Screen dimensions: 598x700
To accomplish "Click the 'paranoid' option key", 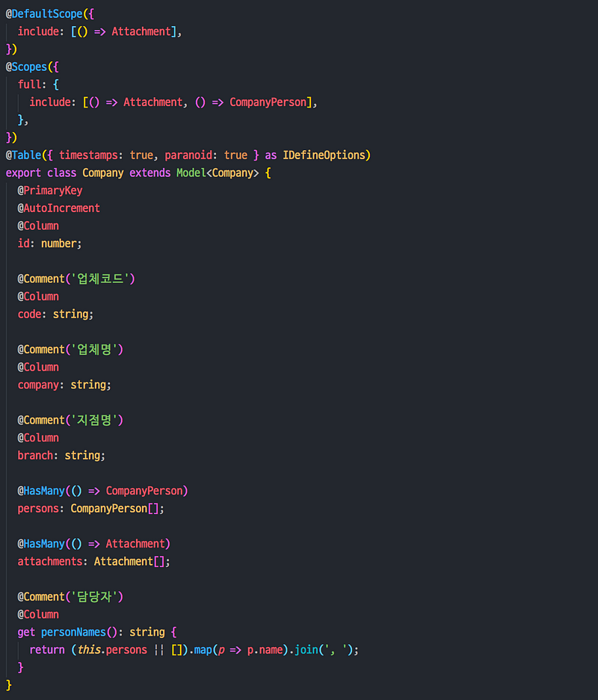I will 188,155.
